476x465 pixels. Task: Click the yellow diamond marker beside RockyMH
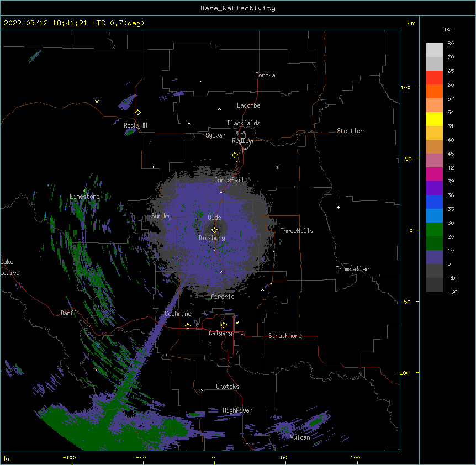(138, 113)
